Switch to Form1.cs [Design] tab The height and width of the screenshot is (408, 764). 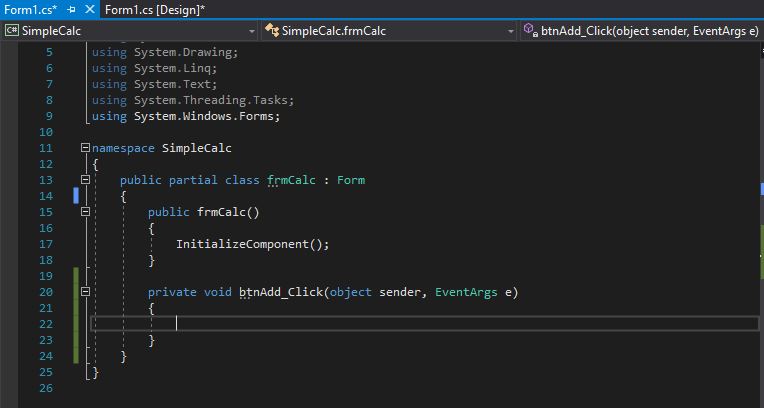click(x=153, y=9)
